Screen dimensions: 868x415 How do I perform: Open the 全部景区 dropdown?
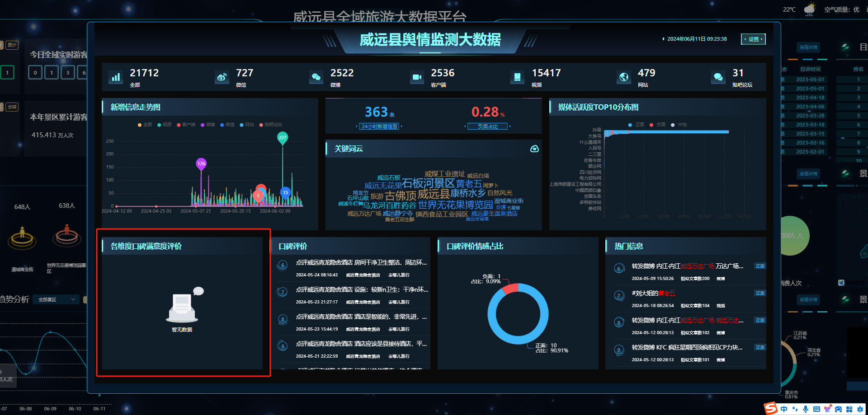pyautogui.click(x=56, y=299)
